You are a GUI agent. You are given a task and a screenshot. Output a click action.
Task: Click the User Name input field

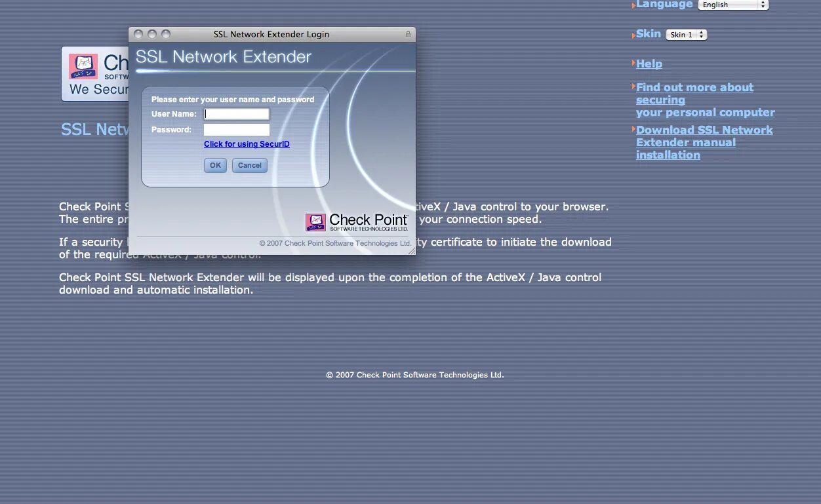(x=237, y=114)
